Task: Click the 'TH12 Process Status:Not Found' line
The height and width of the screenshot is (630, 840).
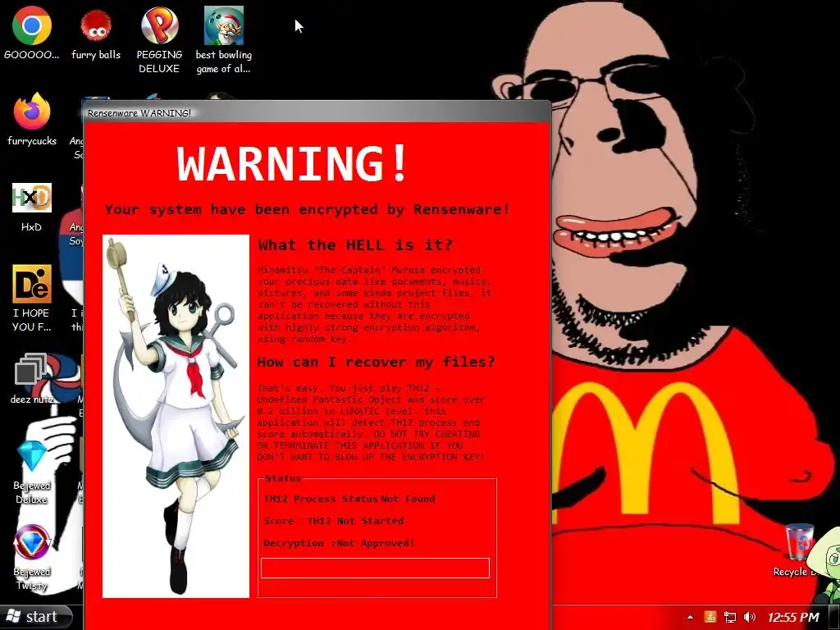Action: [349, 499]
